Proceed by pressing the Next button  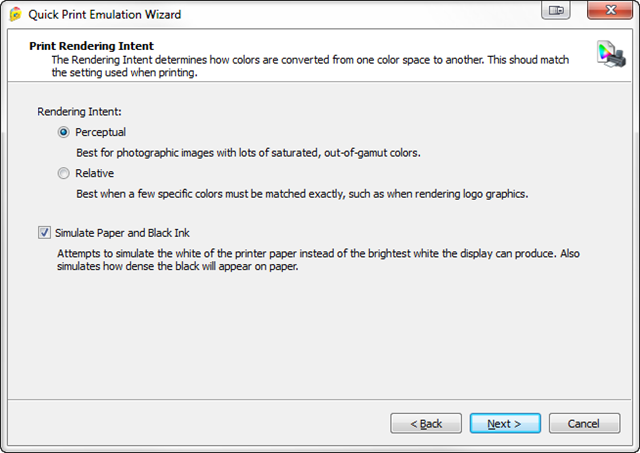pos(504,423)
